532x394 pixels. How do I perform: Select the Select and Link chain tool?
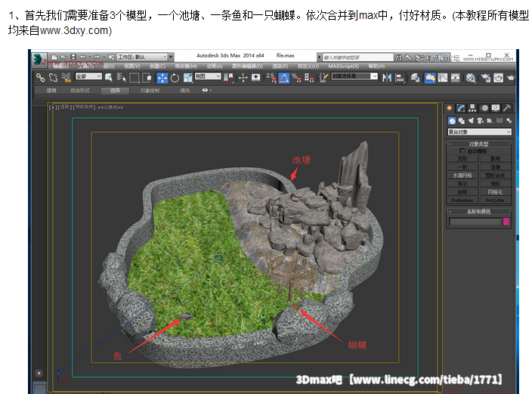click(x=40, y=78)
